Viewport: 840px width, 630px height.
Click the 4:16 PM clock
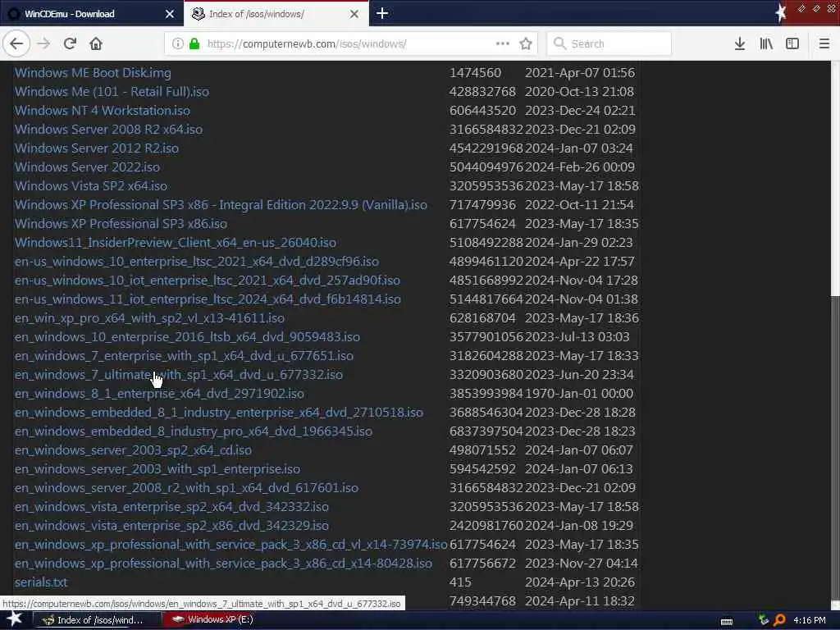[810, 620]
